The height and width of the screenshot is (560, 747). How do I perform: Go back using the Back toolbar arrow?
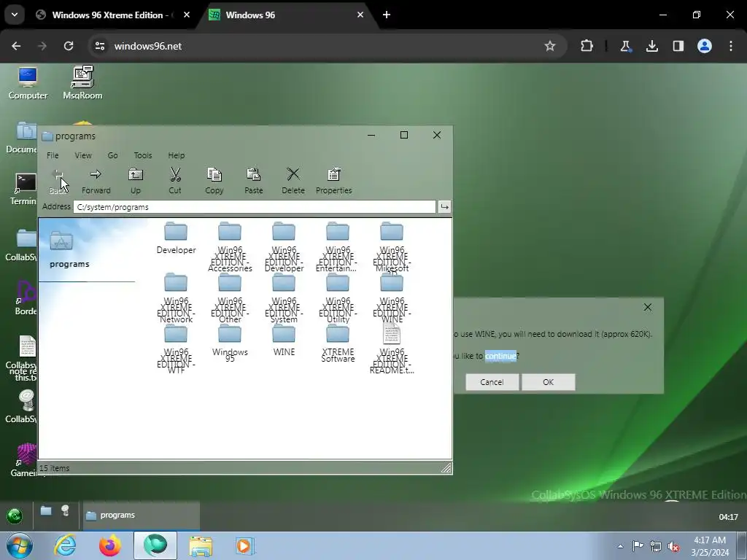pos(58,181)
